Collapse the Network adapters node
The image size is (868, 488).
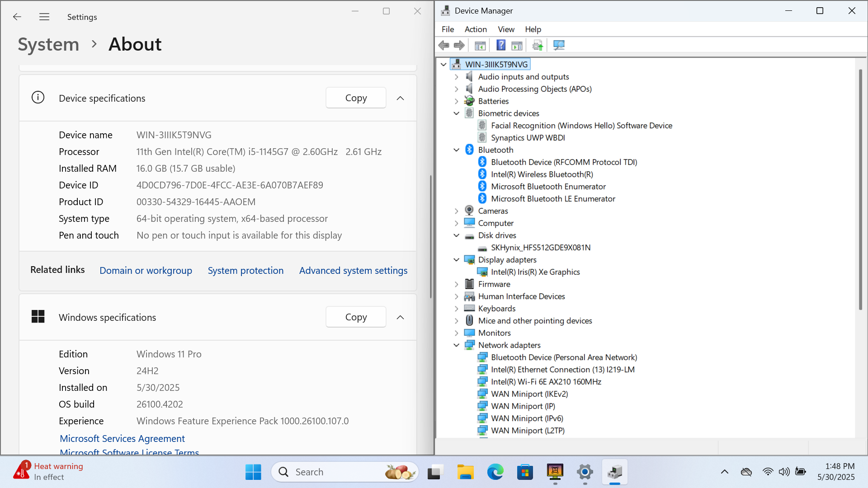point(457,345)
